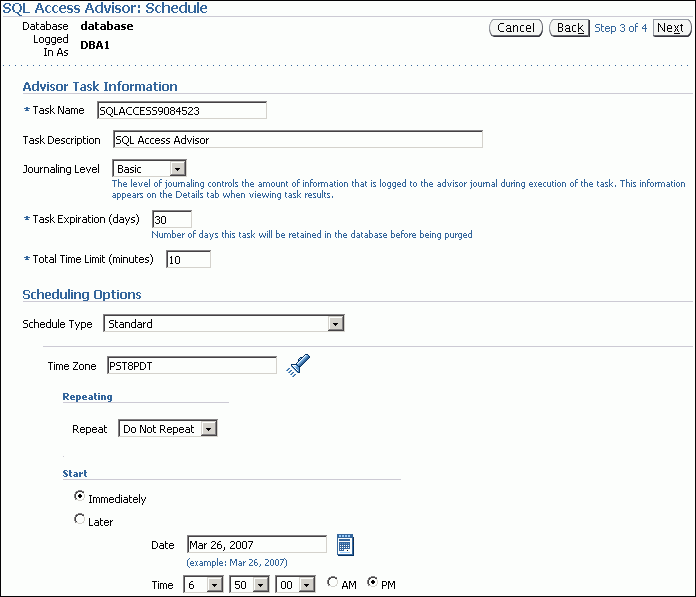
Task: Choose the PM radio button
Action: tap(374, 583)
